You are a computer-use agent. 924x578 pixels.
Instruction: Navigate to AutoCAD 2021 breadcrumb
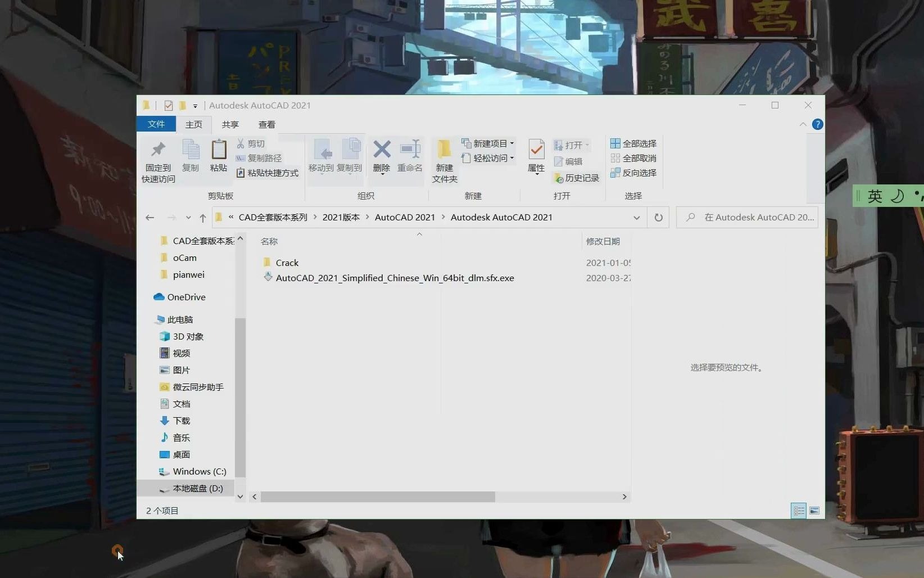(405, 217)
